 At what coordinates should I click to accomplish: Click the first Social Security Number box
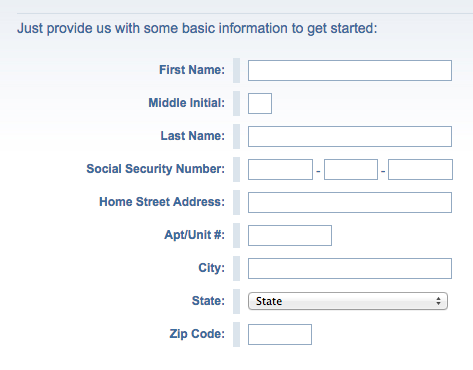(280, 169)
